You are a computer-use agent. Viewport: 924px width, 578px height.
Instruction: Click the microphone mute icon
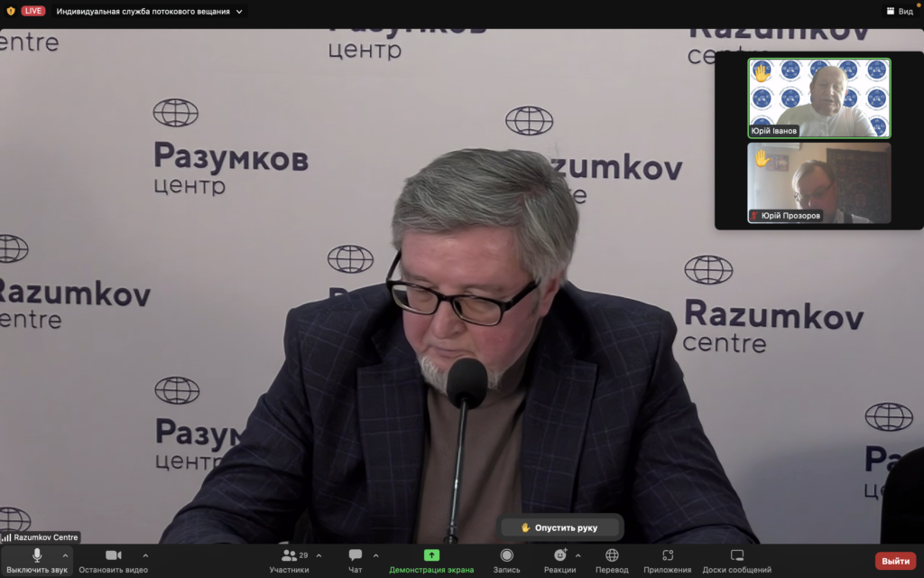pos(37,555)
